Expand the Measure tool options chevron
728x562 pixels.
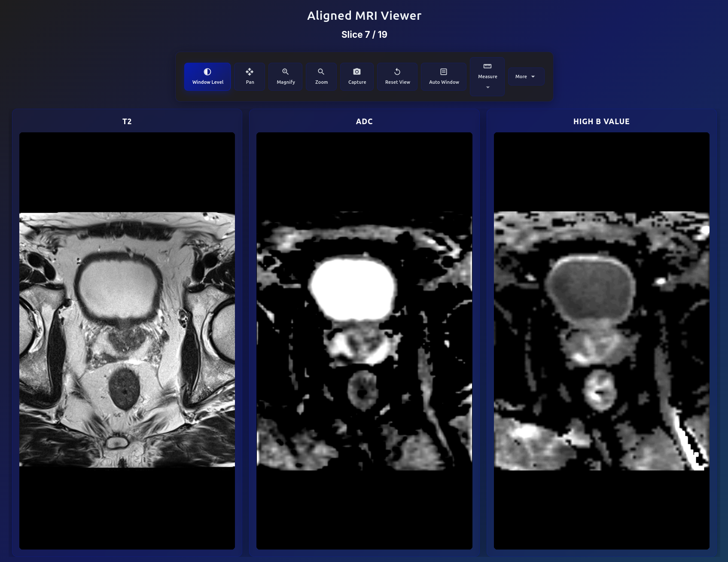[x=487, y=87]
